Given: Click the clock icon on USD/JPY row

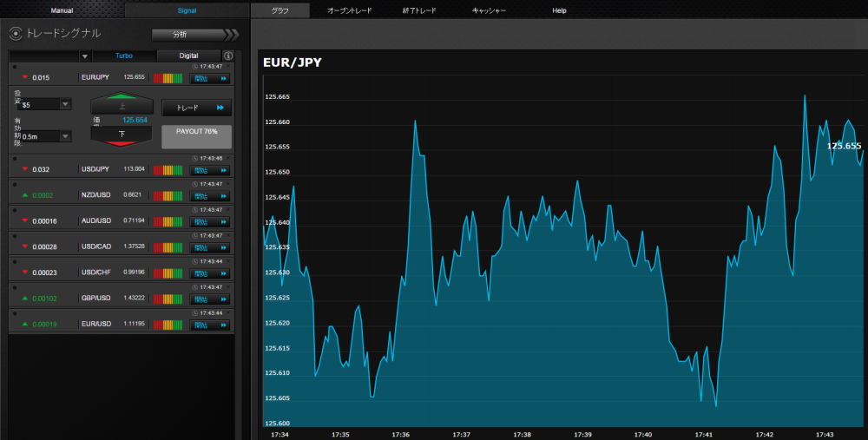Looking at the screenshot, I should coord(194,158).
